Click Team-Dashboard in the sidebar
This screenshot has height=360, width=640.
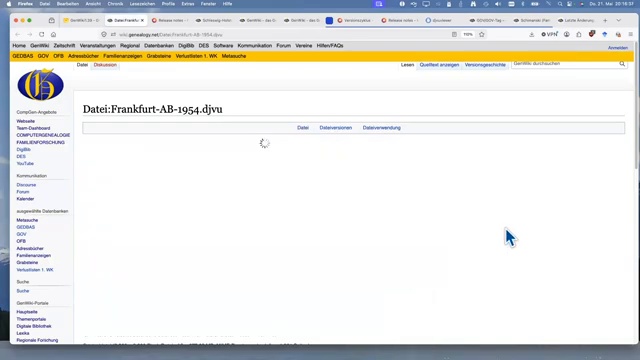[x=33, y=128]
